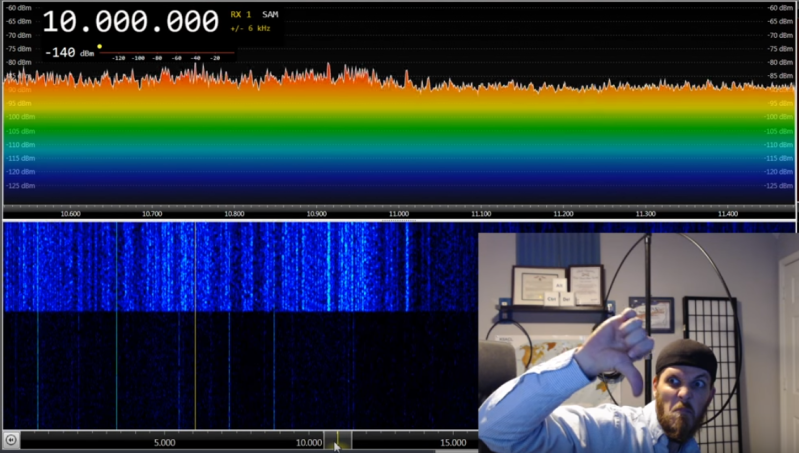The height and width of the screenshot is (453, 799).
Task: Click 10.000 marker on bottom band bar
Action: point(308,442)
